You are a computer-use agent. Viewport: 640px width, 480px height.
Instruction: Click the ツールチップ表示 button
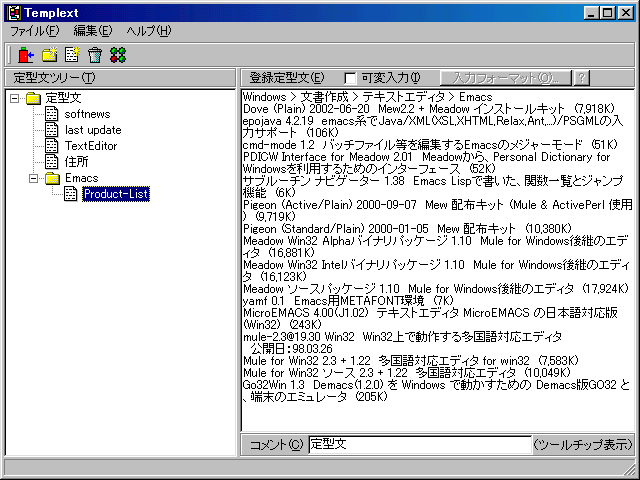[x=583, y=444]
